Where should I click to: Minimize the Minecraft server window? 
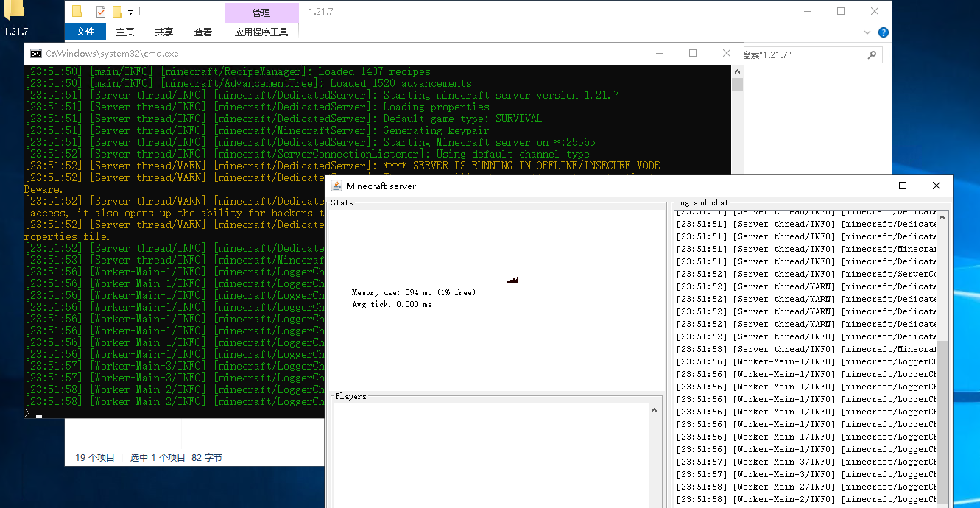coord(869,186)
